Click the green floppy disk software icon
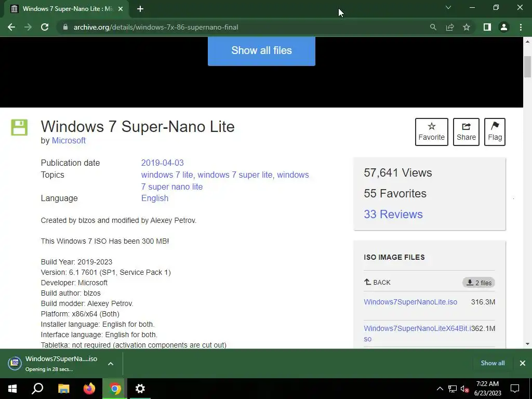Image resolution: width=532 pixels, height=399 pixels. pos(19,128)
